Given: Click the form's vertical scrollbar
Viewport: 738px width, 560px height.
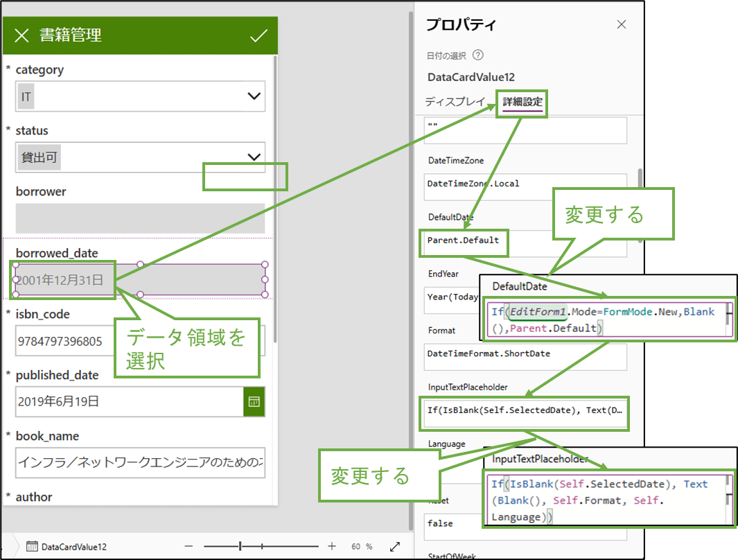Looking at the screenshot, I should (x=275, y=199).
